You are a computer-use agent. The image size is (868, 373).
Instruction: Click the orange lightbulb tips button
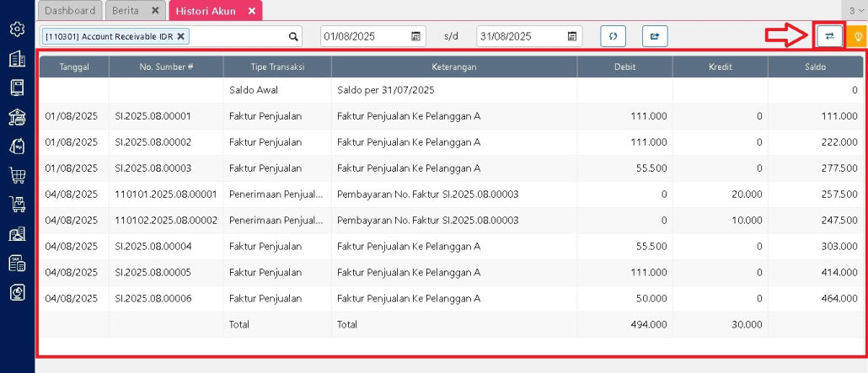pos(858,36)
